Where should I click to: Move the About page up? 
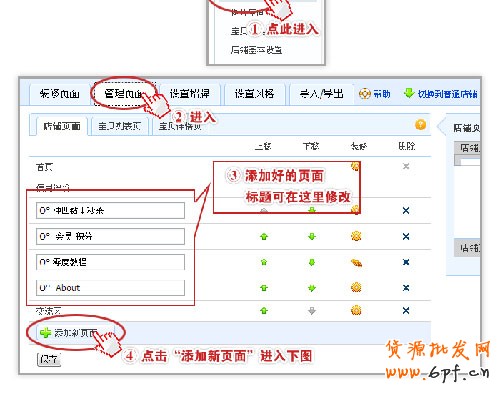[264, 288]
